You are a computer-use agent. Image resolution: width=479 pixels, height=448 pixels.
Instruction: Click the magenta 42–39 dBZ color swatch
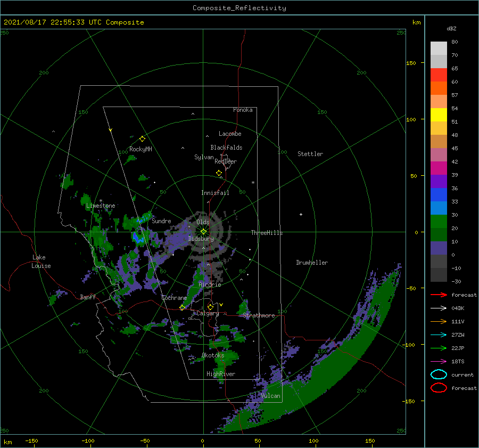[x=439, y=168]
